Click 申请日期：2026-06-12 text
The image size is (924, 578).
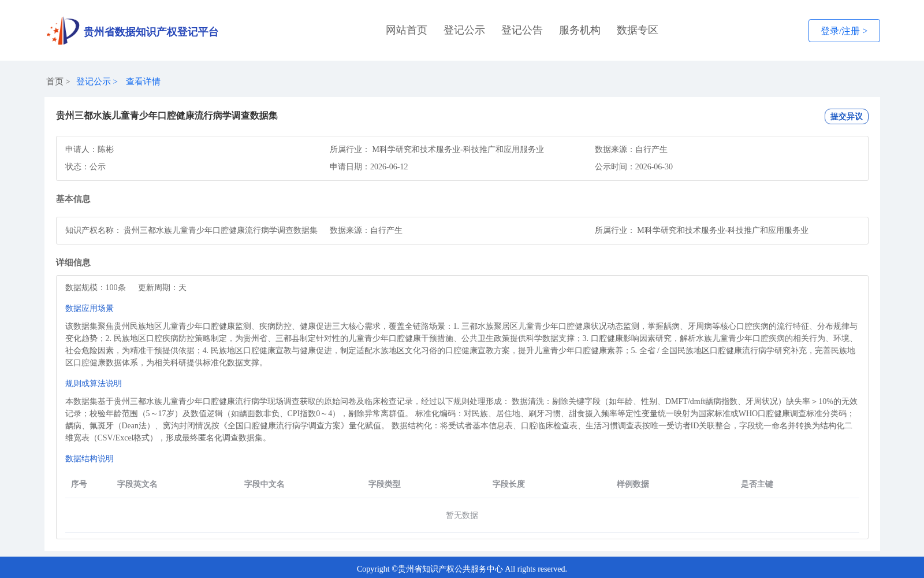click(369, 166)
